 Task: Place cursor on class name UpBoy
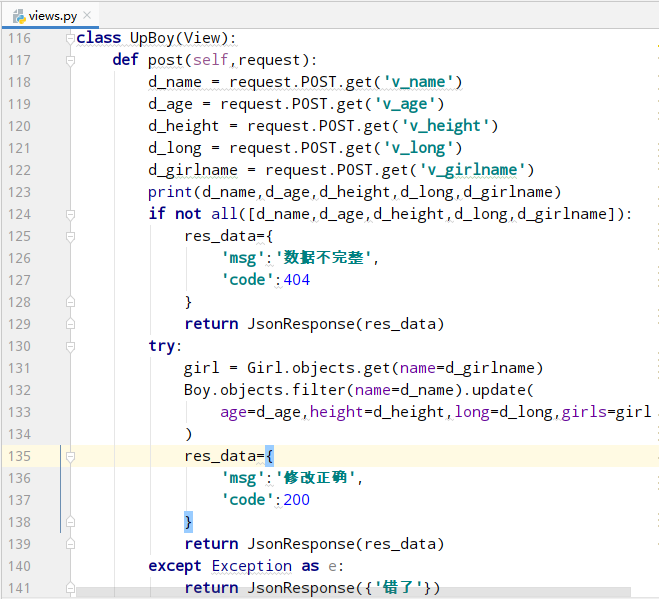[x=152, y=38]
